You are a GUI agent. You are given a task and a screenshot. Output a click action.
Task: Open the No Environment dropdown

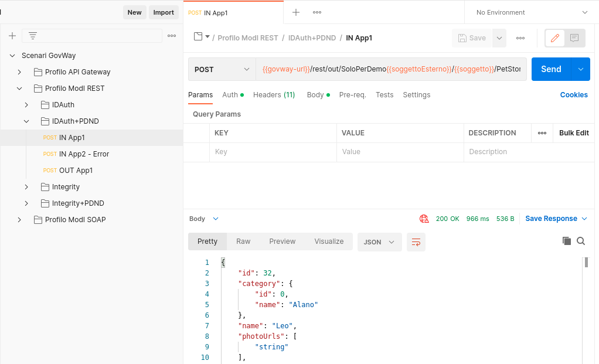pyautogui.click(x=532, y=12)
